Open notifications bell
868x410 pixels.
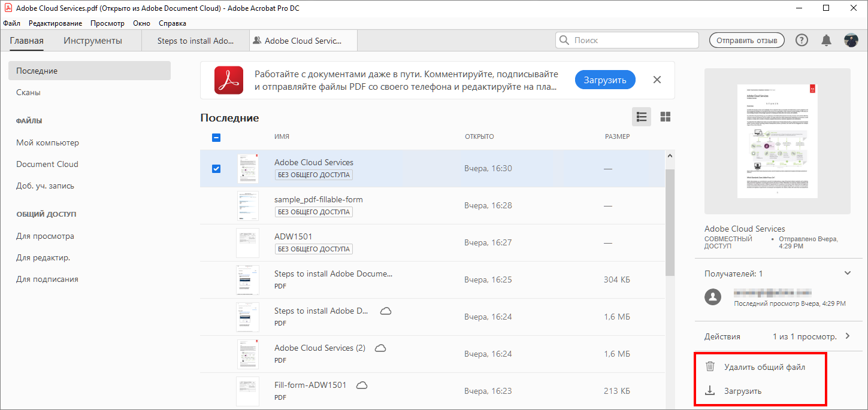(x=826, y=40)
